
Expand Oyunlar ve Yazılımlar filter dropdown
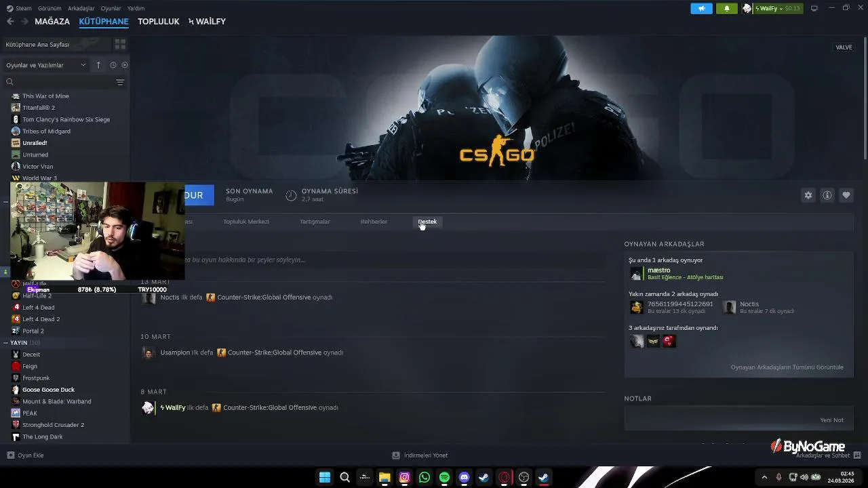(46, 65)
